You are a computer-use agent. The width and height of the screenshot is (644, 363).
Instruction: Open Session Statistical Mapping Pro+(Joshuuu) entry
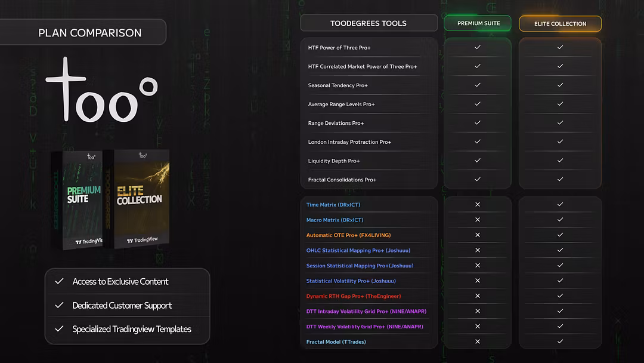(x=360, y=266)
